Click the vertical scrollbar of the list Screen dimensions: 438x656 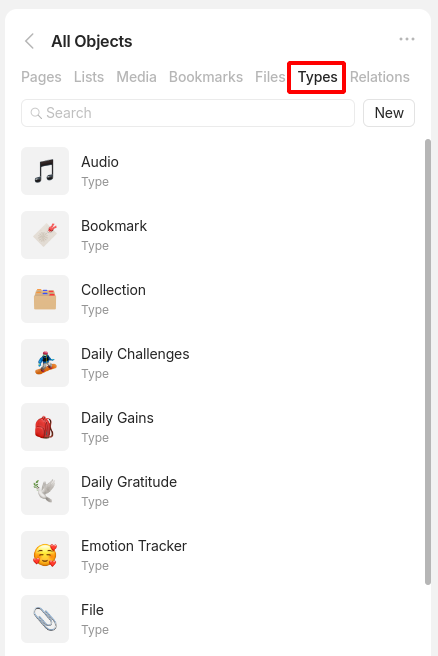coord(428,362)
